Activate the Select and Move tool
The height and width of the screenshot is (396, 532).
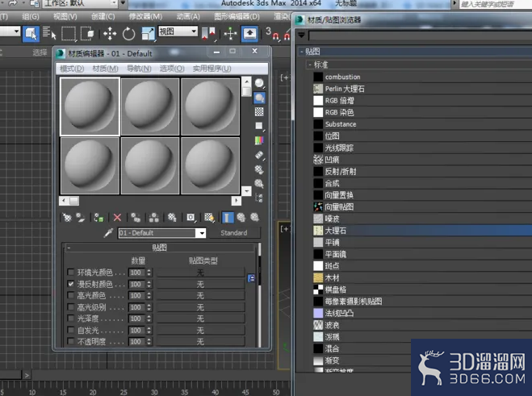(x=110, y=34)
